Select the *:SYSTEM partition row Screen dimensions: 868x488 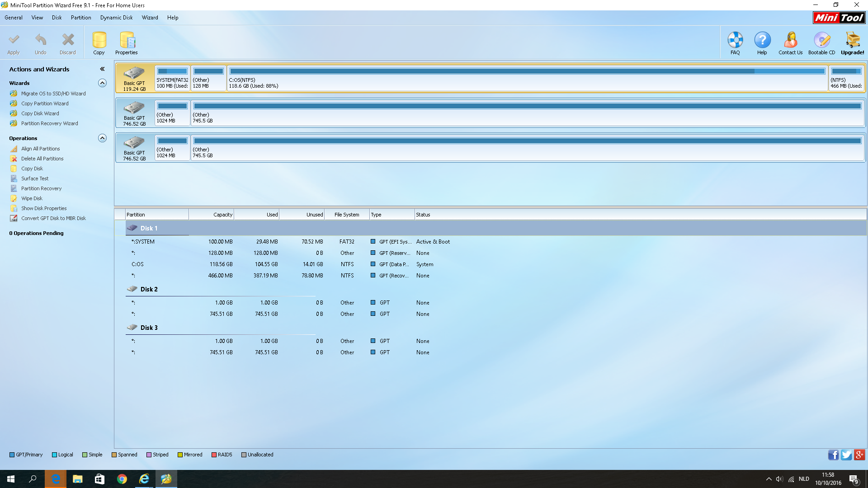496,242
